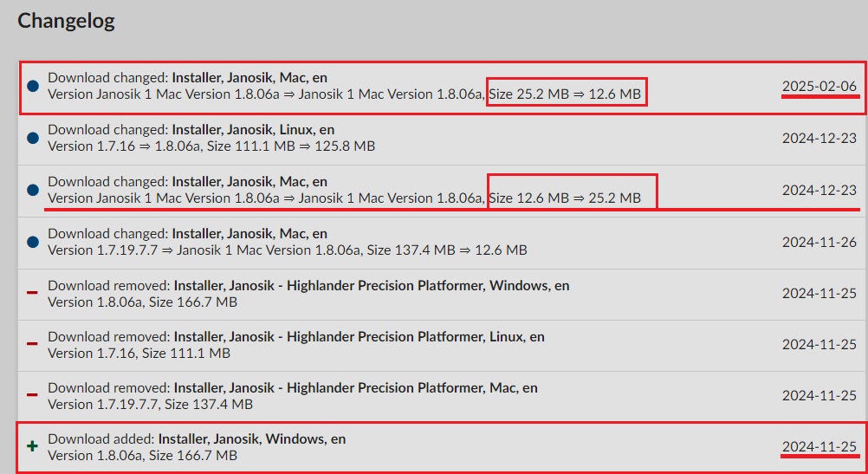This screenshot has height=474, width=868.
Task: Click green plus icon of Download added entry
Action: (x=33, y=445)
